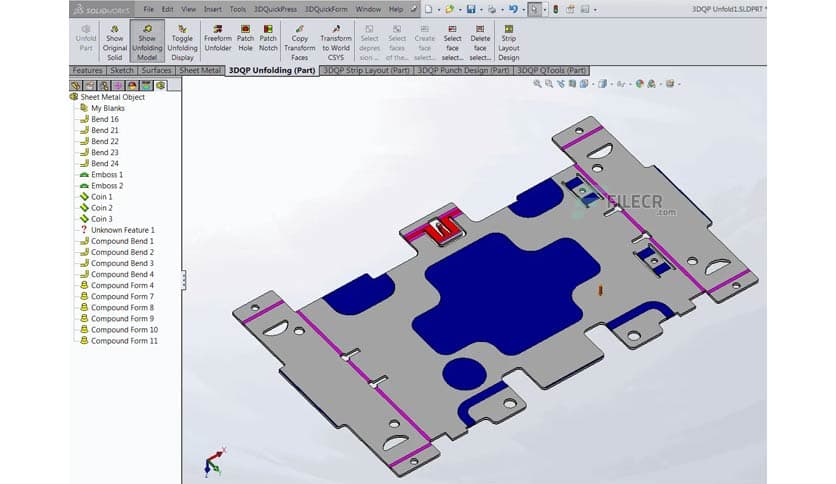The image size is (836, 484).
Task: Click the Print icon
Action: [x=492, y=9]
